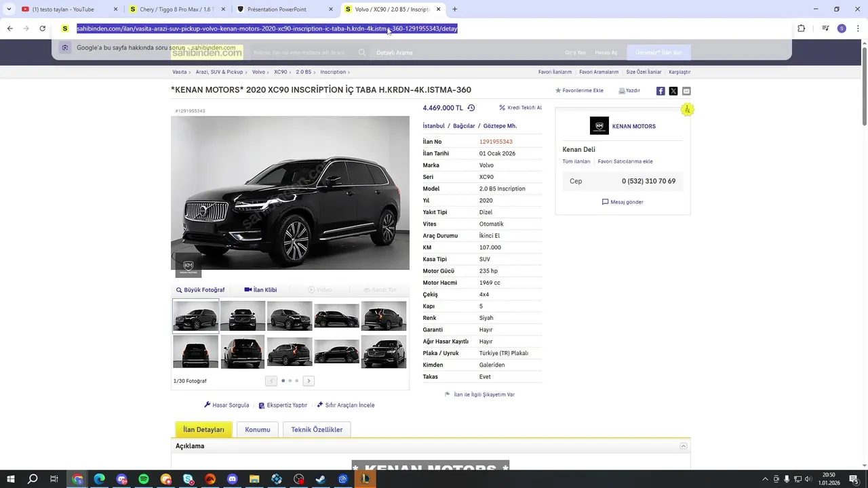
Task: Reload the page with the refresh icon
Action: click(42, 28)
